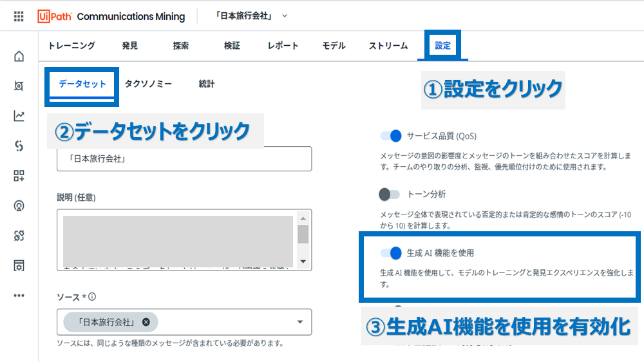
Task: Click the circular target sidebar icon
Action: (x=19, y=205)
